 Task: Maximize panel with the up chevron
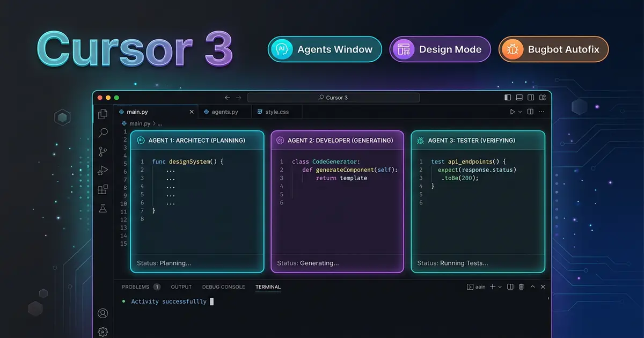(533, 287)
